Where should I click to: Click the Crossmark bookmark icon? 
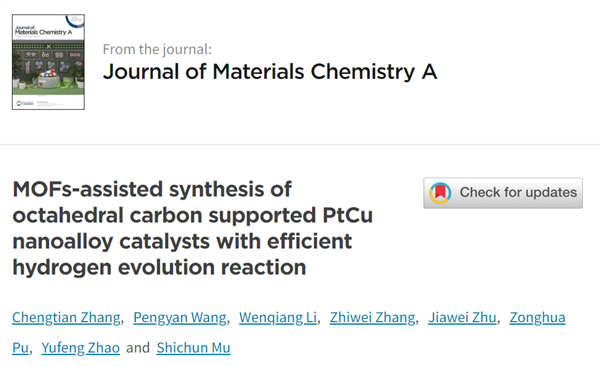pos(440,193)
